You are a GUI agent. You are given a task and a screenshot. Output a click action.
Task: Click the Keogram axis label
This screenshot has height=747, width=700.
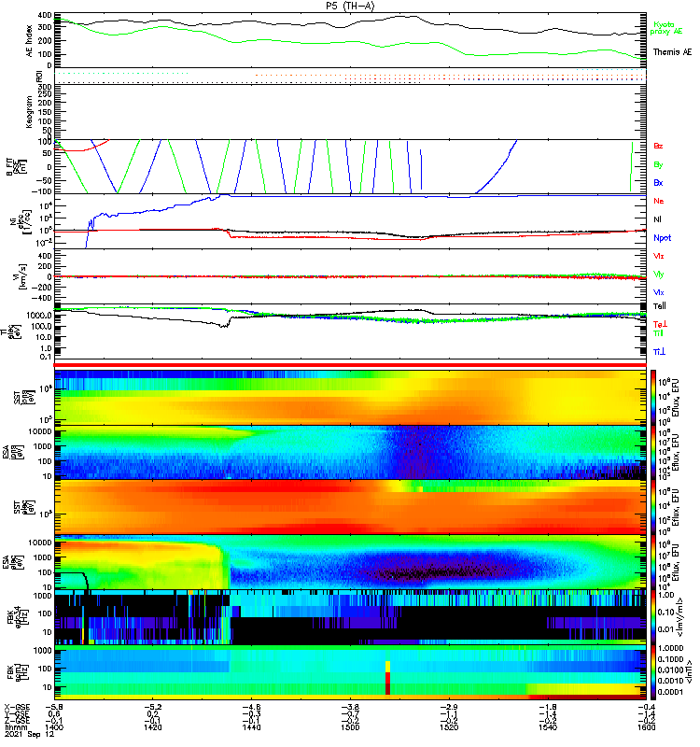[29, 111]
